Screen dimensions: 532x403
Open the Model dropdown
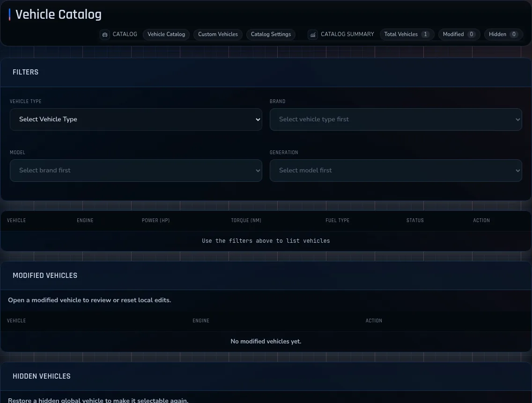click(x=136, y=171)
